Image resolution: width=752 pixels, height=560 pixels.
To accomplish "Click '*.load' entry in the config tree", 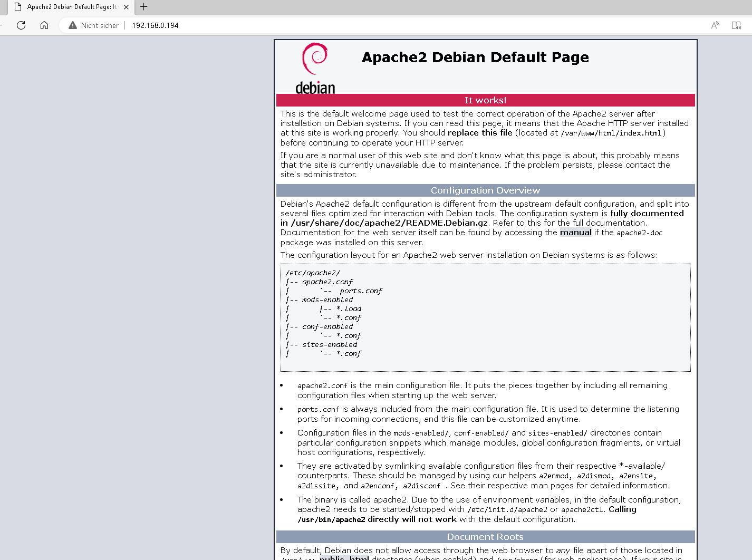I will pyautogui.click(x=349, y=308).
